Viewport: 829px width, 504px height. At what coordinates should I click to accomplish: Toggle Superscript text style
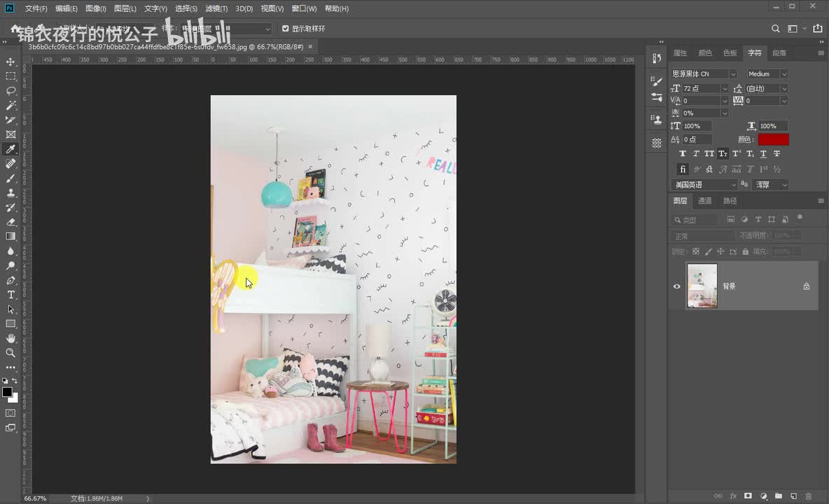[736, 154]
